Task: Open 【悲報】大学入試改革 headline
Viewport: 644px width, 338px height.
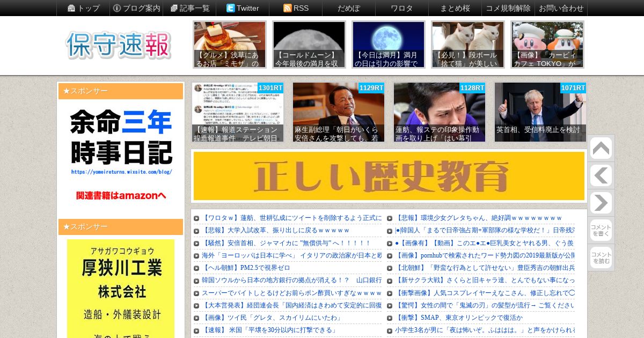Action: click(x=276, y=230)
